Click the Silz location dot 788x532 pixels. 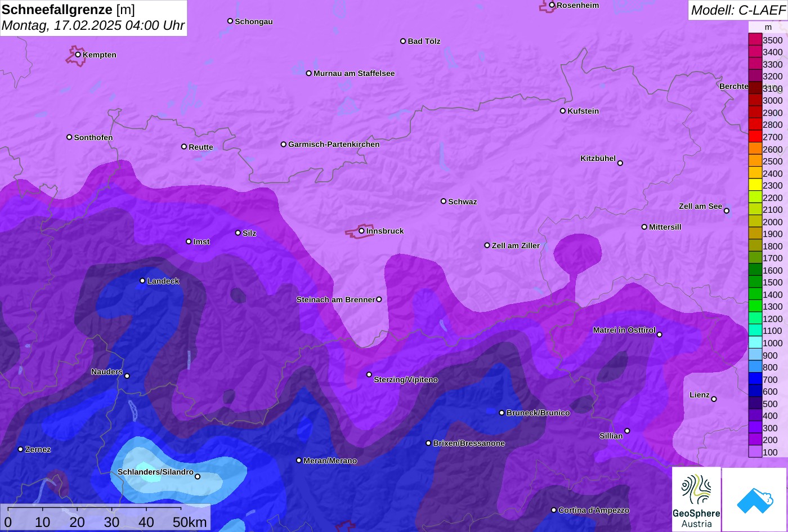[x=238, y=233]
